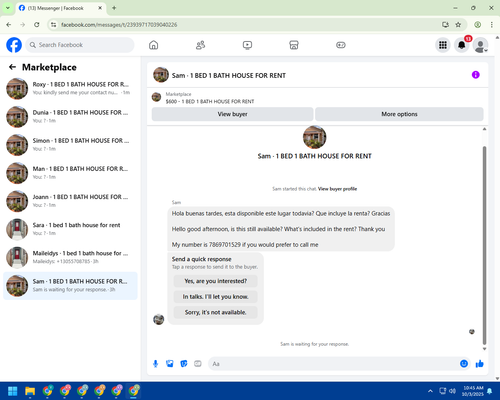Send quick reply 'Yes, are you interested?'

pos(216,281)
